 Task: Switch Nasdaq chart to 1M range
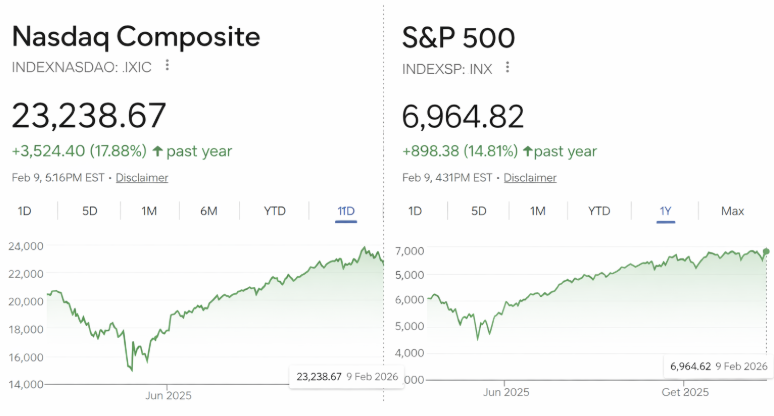point(149,211)
